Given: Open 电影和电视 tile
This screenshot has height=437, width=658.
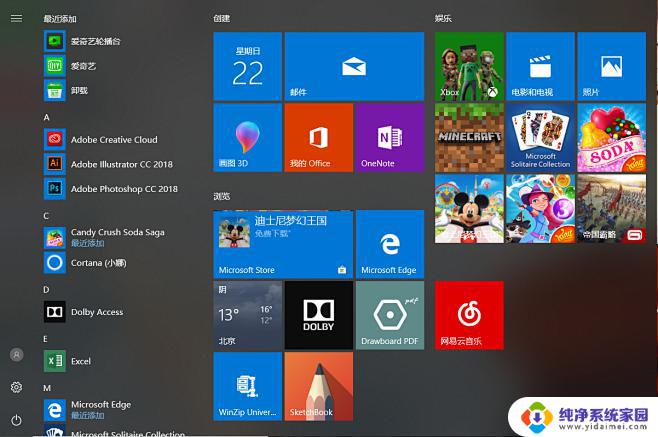Looking at the screenshot, I should [x=540, y=66].
